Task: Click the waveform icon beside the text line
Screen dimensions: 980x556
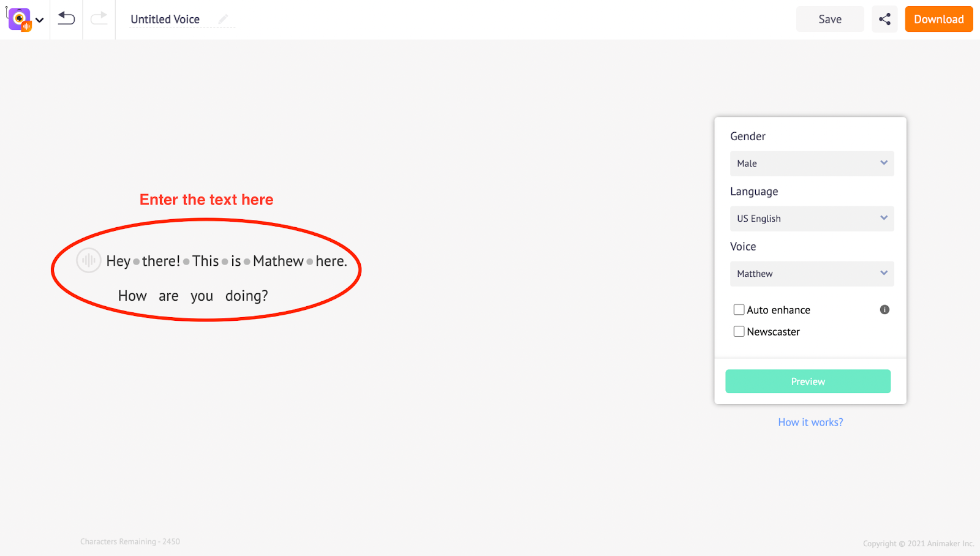Action: point(89,261)
